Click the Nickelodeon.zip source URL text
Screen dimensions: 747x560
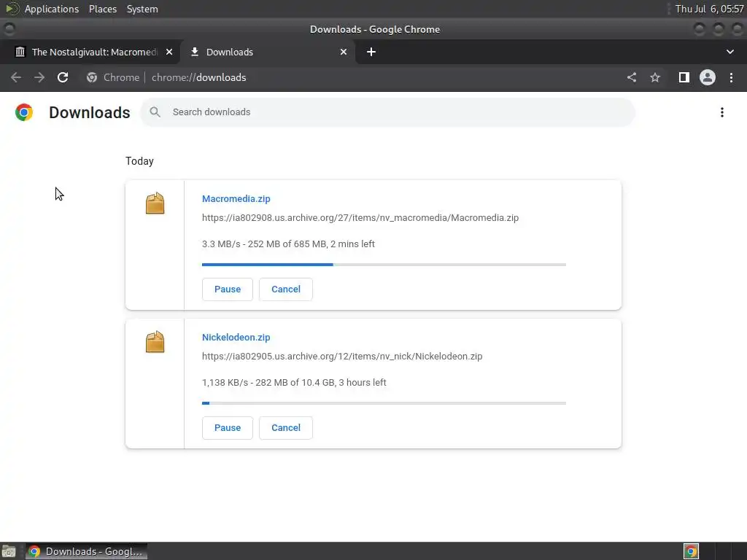(342, 356)
